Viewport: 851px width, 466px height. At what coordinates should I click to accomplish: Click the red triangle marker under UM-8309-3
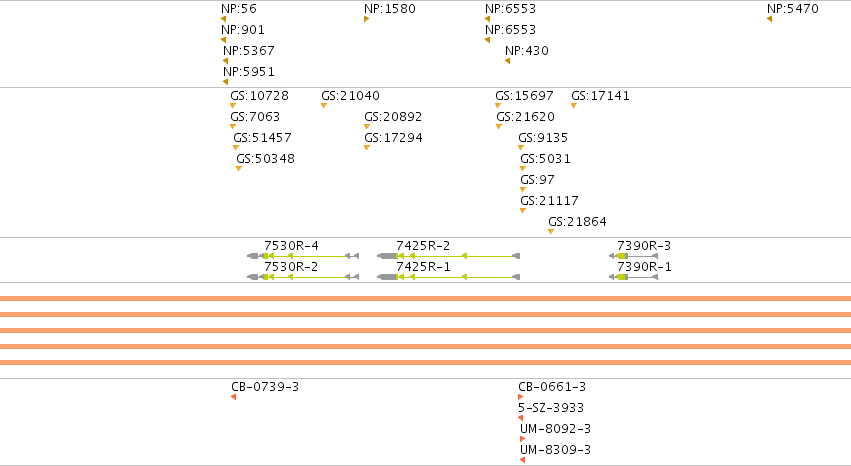point(522,460)
